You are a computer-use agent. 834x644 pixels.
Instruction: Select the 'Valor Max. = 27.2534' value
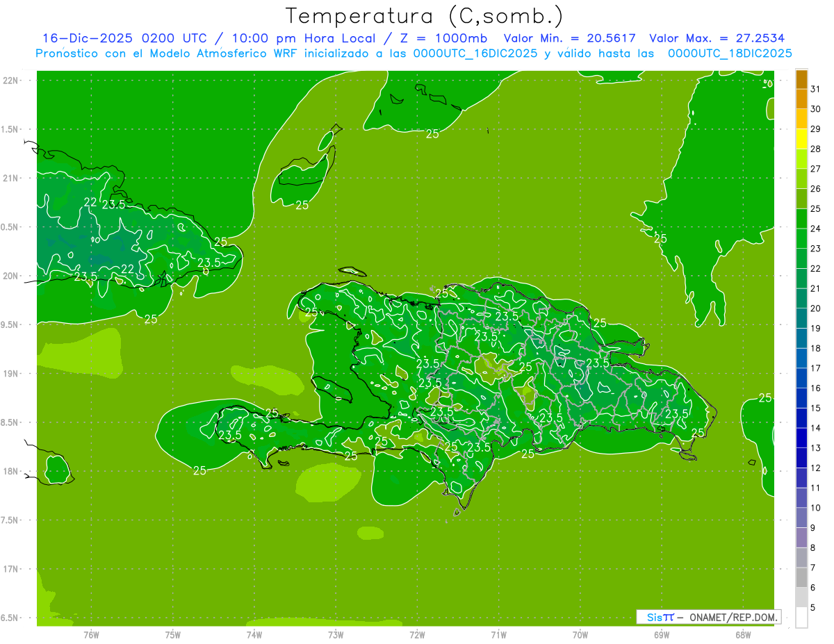click(717, 38)
